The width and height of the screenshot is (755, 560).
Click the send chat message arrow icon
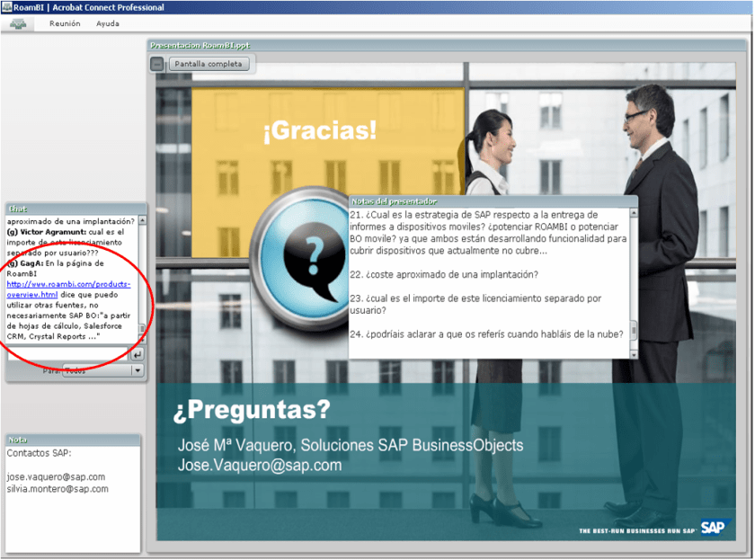coord(138,355)
